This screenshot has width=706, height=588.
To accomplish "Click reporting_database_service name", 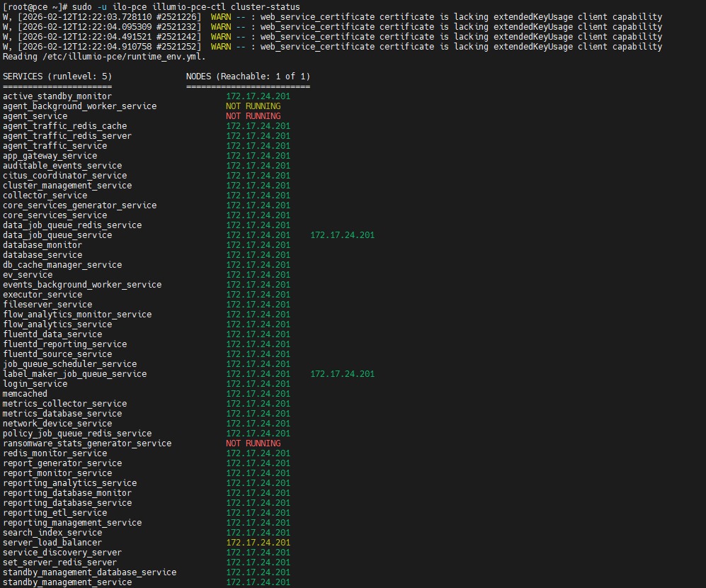I will coord(67,502).
